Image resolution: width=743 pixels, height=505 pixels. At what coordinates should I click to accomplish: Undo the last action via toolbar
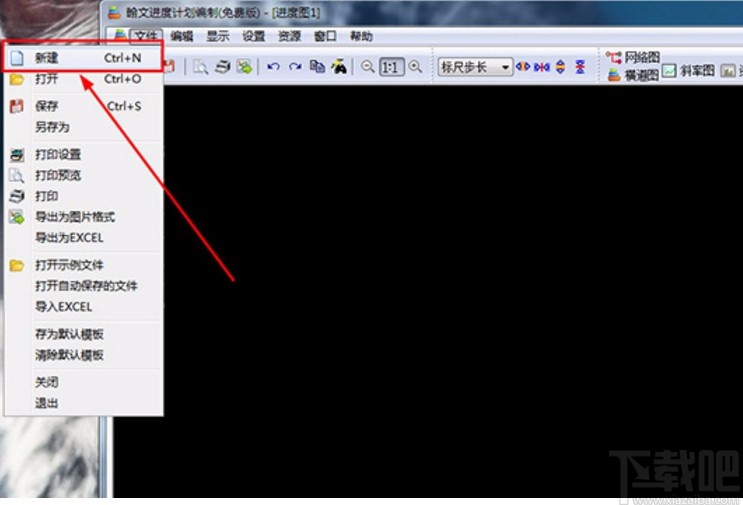point(273,67)
